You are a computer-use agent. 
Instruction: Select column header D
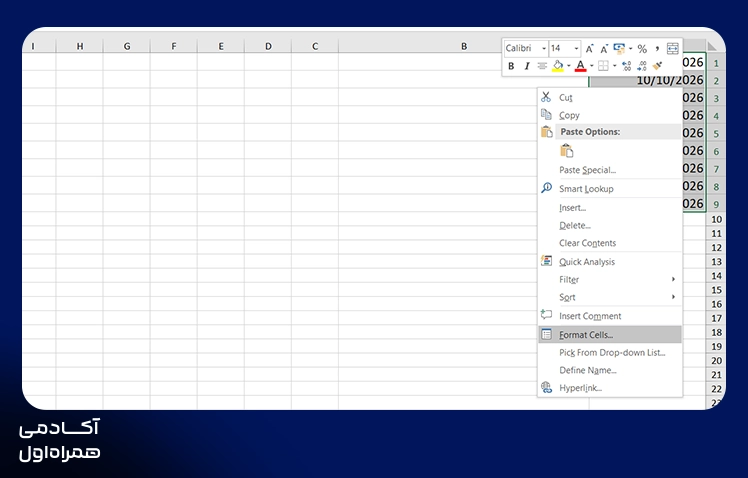(268, 46)
